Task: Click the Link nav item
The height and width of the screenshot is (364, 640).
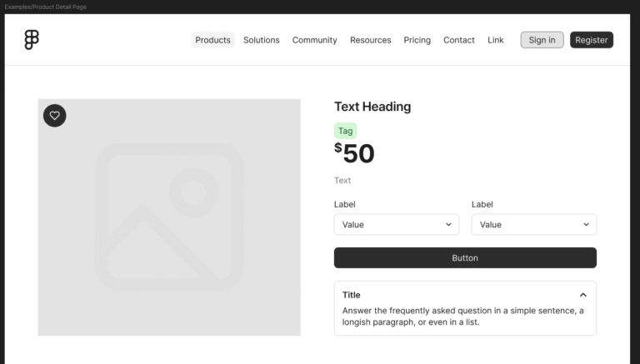Action: pyautogui.click(x=496, y=40)
